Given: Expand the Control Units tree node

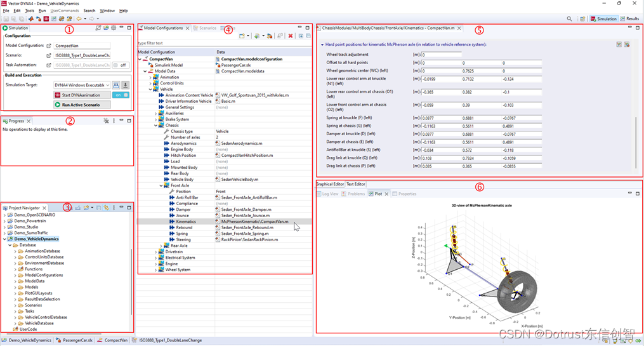Looking at the screenshot, I should tap(150, 83).
